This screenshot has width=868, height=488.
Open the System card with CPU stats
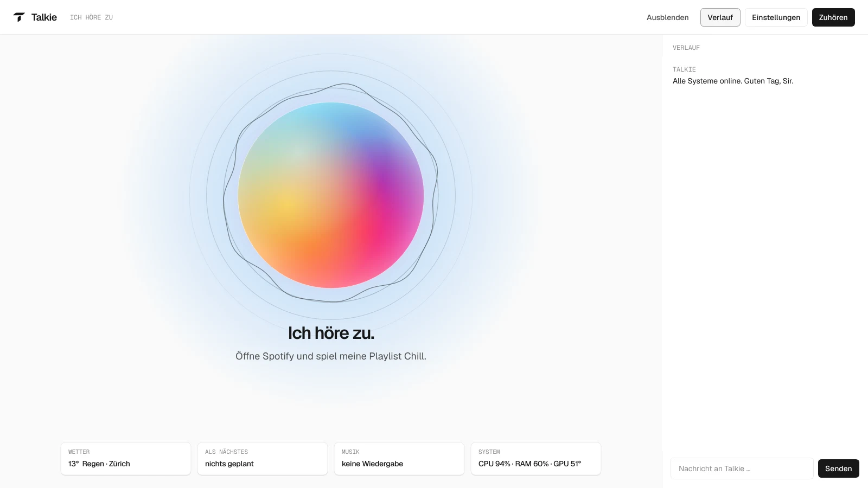click(536, 459)
